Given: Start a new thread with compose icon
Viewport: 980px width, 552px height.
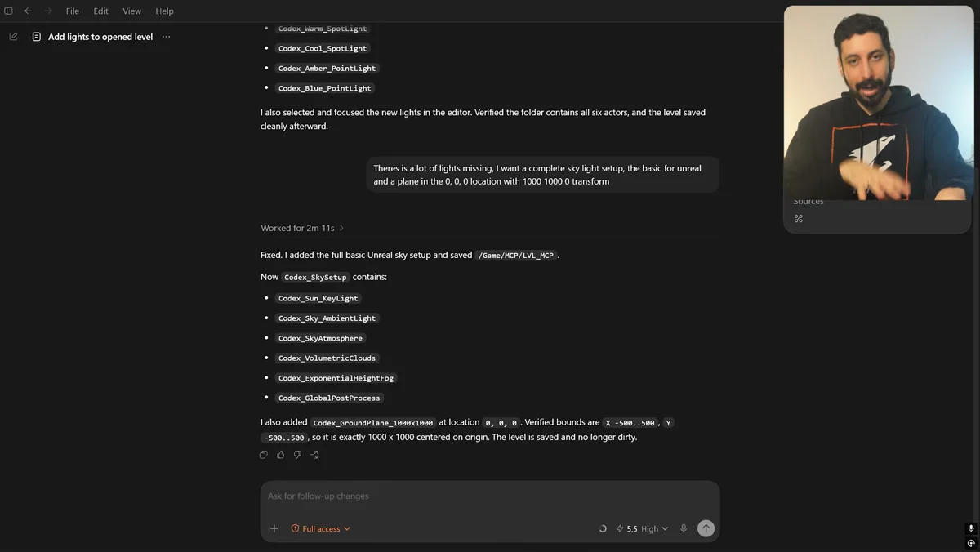Looking at the screenshot, I should coord(13,37).
